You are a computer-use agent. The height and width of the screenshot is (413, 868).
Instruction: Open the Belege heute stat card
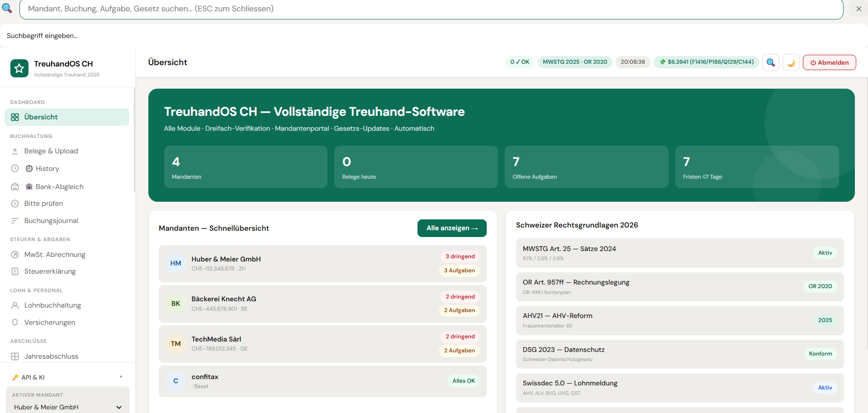coord(416,167)
